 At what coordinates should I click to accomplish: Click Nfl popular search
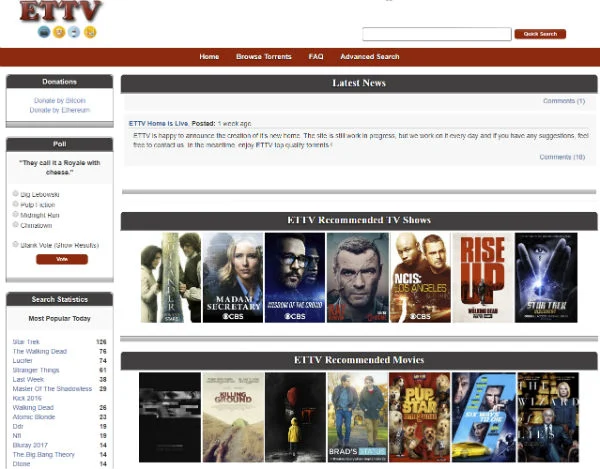point(17,436)
